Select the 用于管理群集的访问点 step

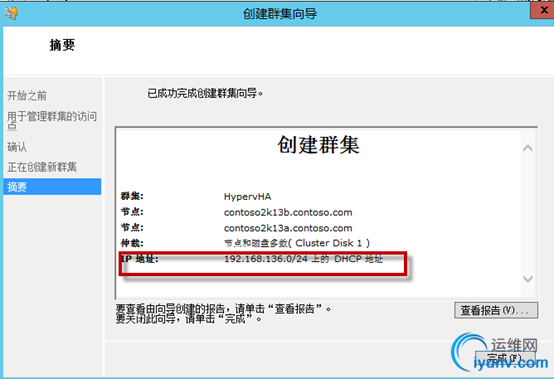52,121
